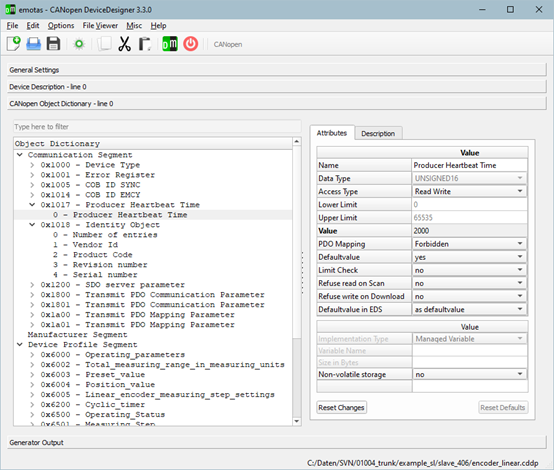The image size is (554, 470).
Task: Click the paste clipboard icon
Action: tap(145, 44)
